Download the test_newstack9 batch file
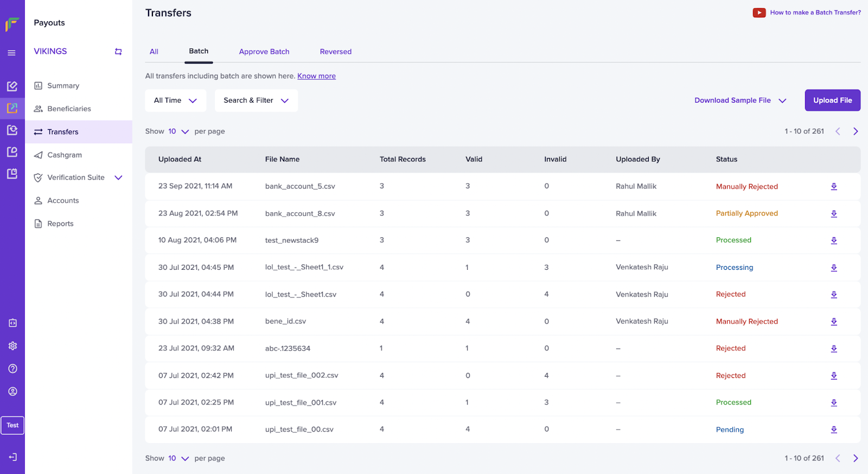This screenshot has width=868, height=474. click(x=834, y=240)
